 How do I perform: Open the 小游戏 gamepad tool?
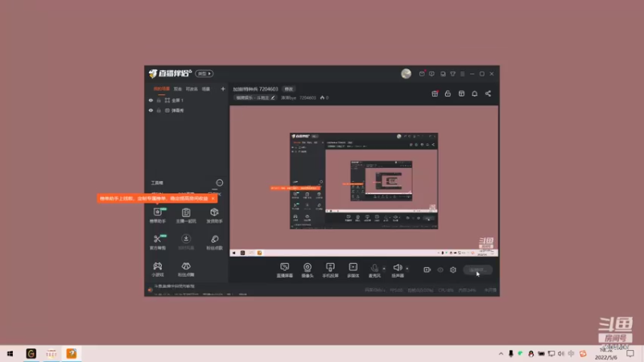tap(157, 269)
